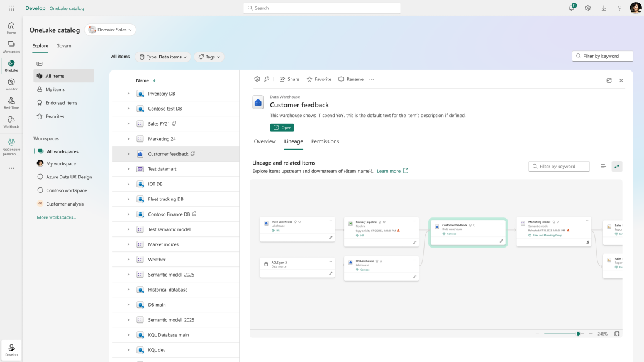Switch to the Govern tab

coord(64,46)
